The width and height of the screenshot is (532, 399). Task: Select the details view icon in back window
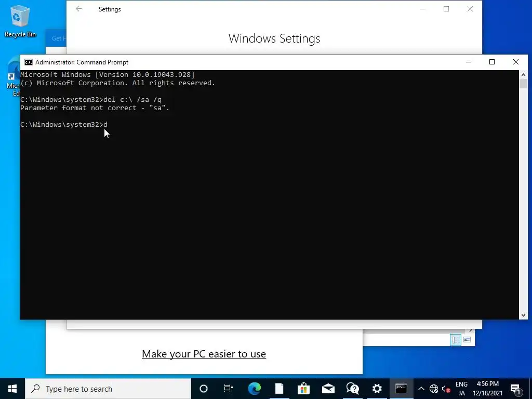click(x=456, y=340)
